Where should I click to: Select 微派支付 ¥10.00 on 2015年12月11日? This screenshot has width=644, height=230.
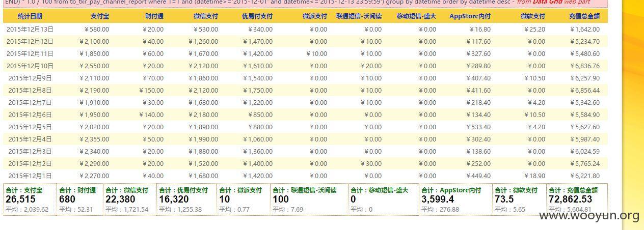point(317,54)
